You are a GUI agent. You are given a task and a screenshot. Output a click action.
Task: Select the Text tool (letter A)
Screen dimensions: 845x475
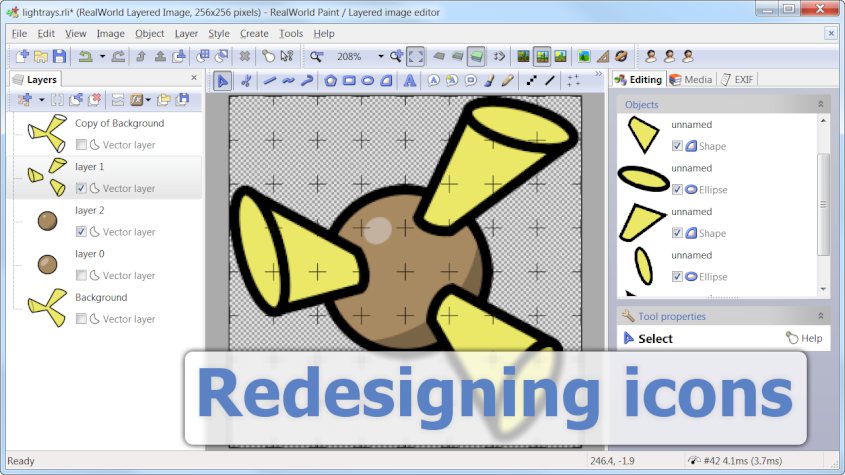410,81
